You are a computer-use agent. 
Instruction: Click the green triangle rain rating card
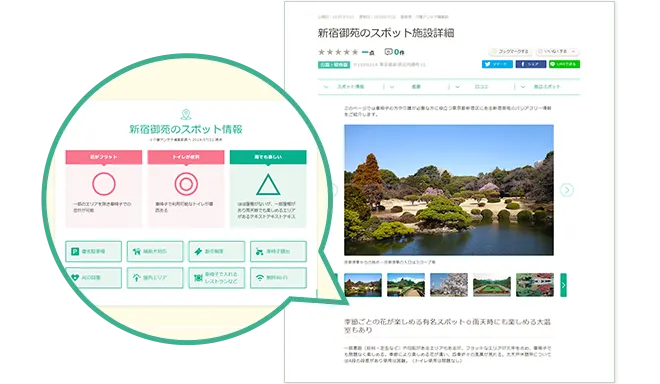click(268, 189)
